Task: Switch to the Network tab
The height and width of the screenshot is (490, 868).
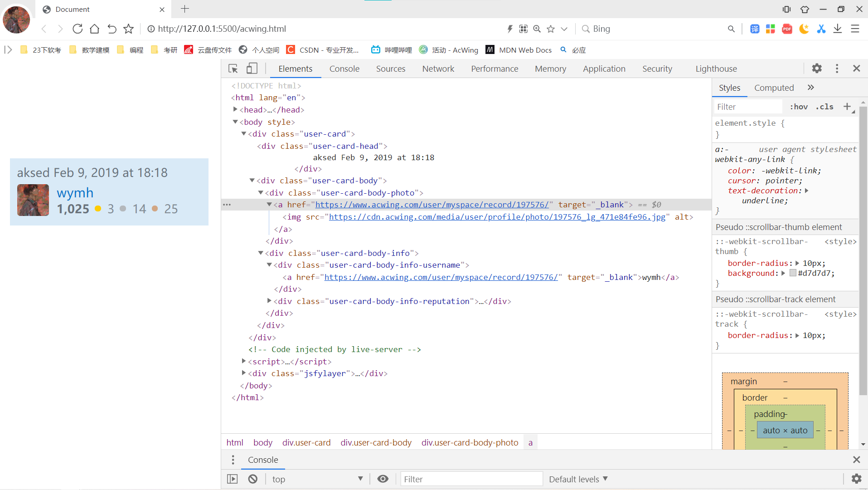Action: click(x=438, y=69)
